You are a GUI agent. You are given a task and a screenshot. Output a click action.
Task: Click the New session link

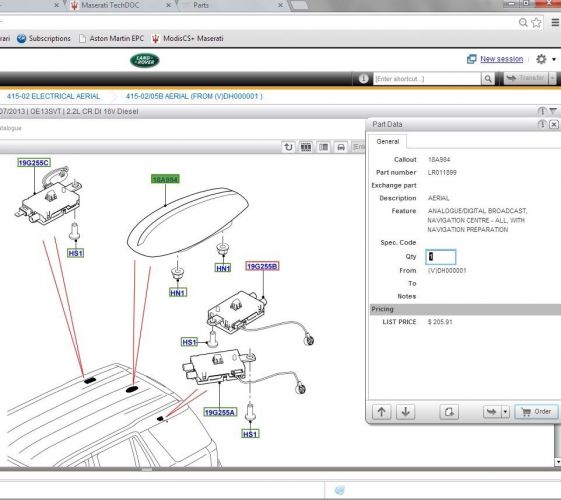502,59
